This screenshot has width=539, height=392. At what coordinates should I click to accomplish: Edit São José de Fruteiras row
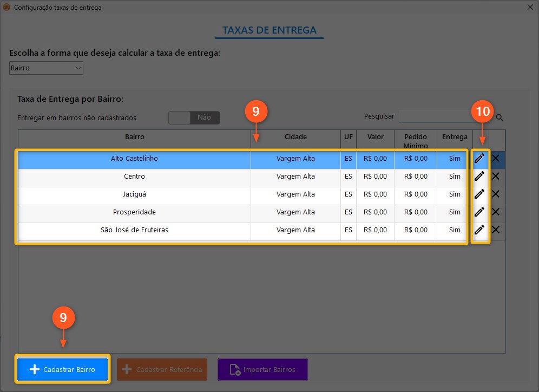tap(479, 230)
